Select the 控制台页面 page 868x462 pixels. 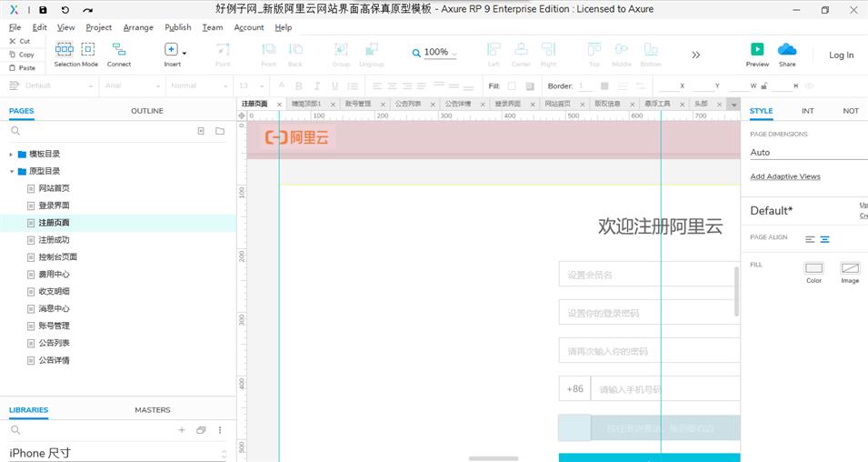pyautogui.click(x=57, y=257)
